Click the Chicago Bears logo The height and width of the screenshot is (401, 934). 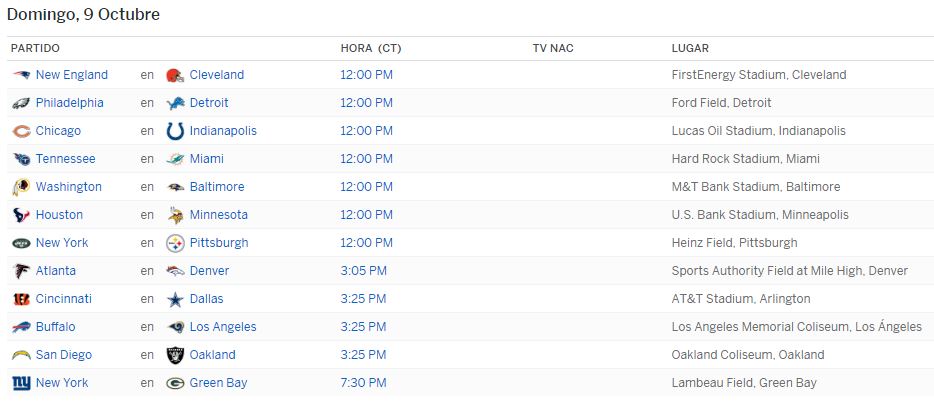point(21,131)
